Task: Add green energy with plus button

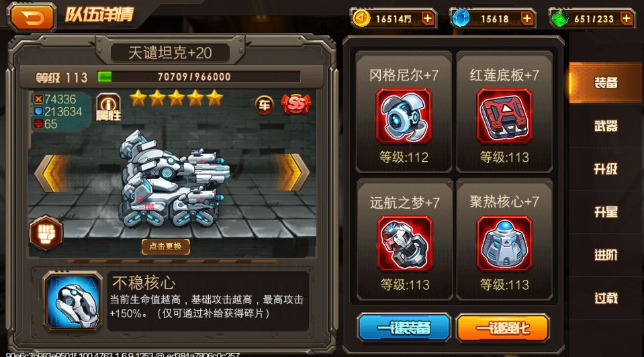Action: [x=627, y=19]
